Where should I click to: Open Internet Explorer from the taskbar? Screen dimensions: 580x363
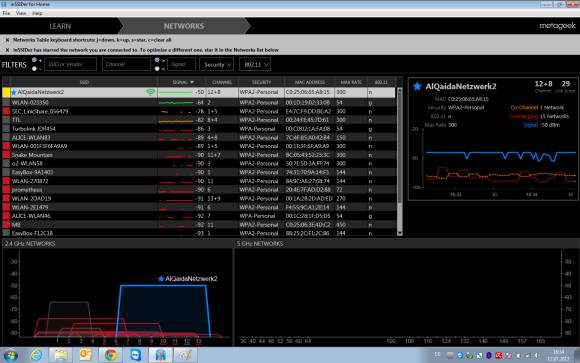[x=36, y=355]
